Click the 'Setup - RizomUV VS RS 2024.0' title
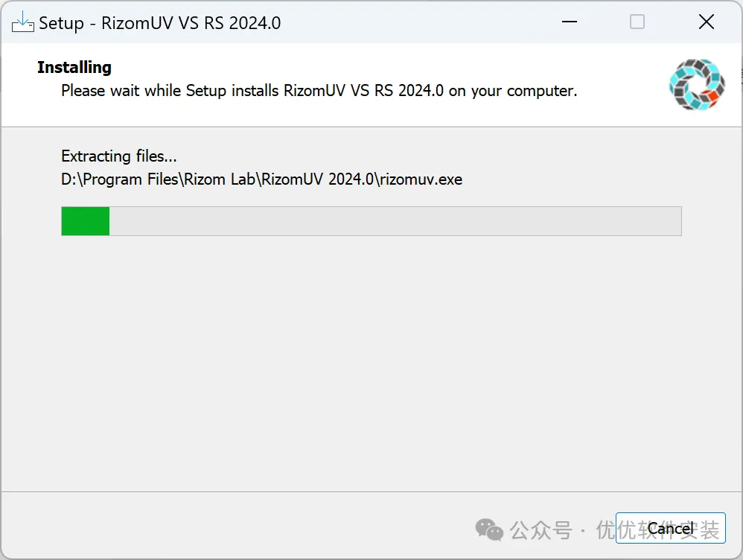Image resolution: width=743 pixels, height=560 pixels. pyautogui.click(x=159, y=23)
